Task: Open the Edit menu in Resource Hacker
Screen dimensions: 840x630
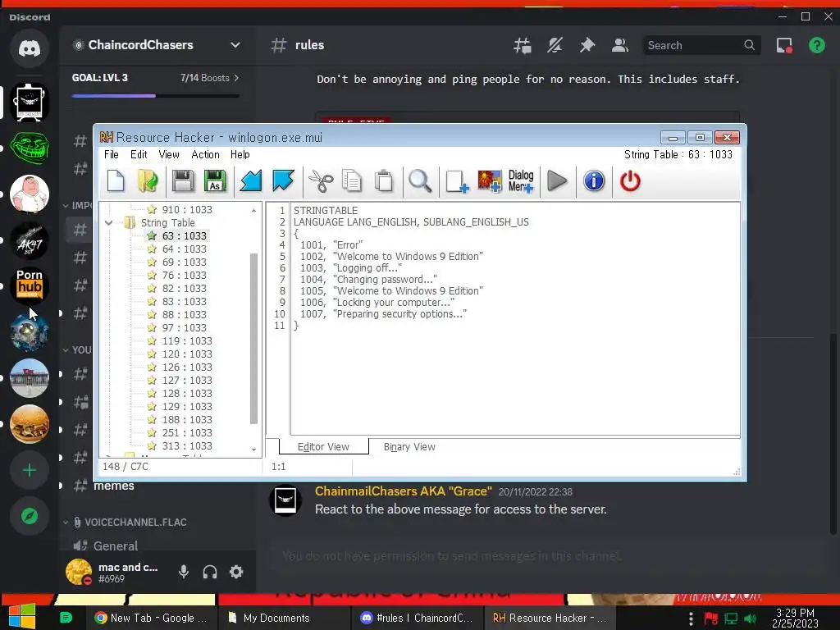Action: 139,154
